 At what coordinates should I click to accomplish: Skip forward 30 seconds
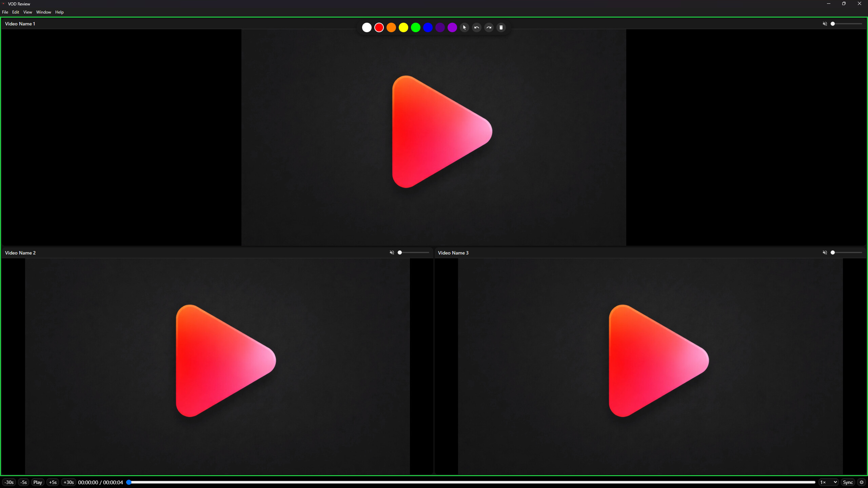coord(68,482)
